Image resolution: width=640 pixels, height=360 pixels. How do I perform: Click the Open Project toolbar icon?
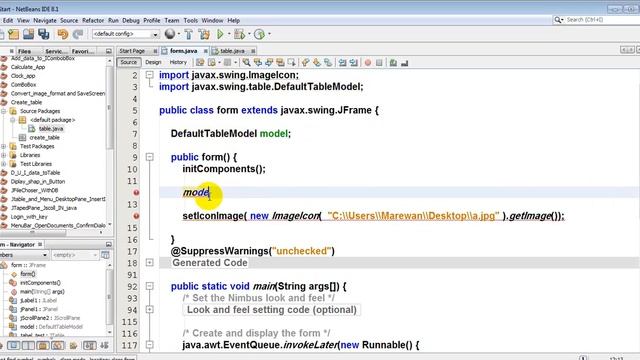tap(29, 34)
